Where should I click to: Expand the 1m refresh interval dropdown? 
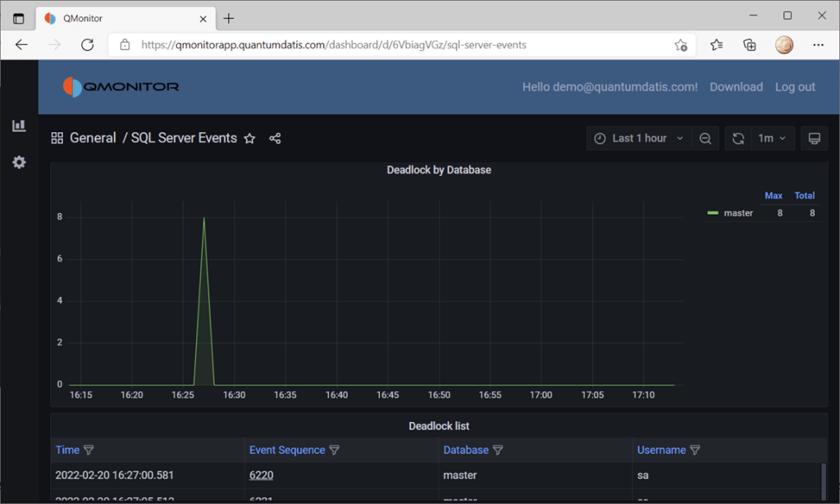point(772,138)
